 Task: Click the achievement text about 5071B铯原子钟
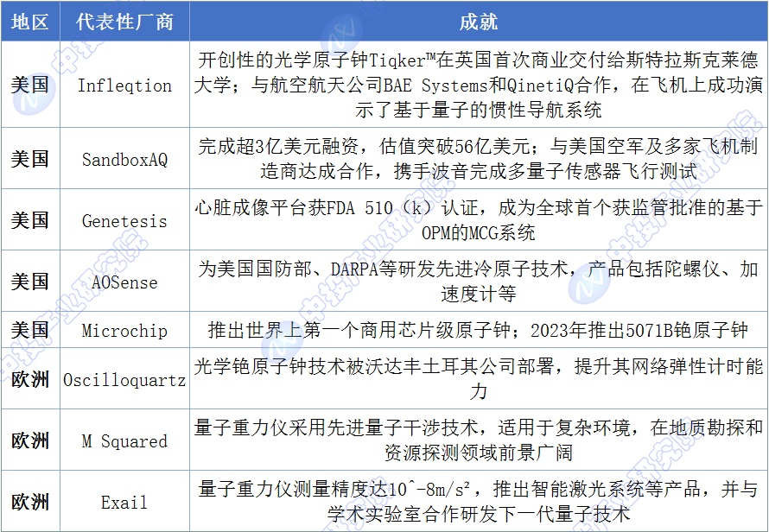pos(479,330)
